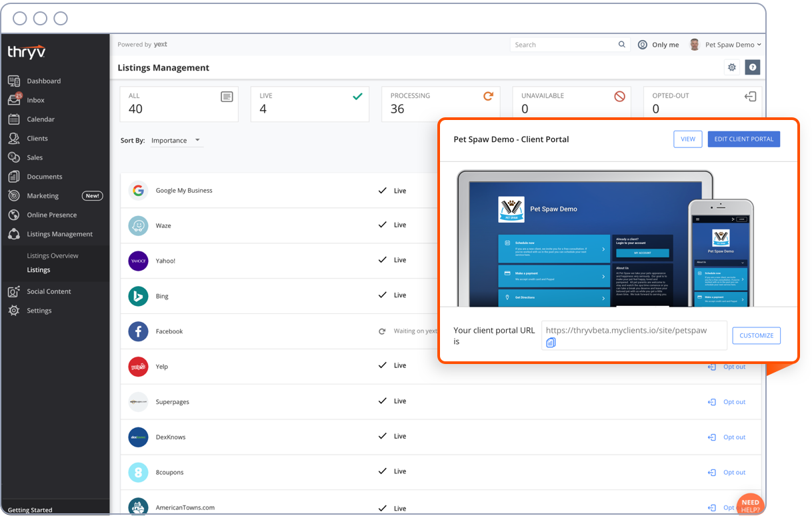Click the CUSTOMIZE button for the portal URL
This screenshot has height=516, width=812.
(x=756, y=335)
